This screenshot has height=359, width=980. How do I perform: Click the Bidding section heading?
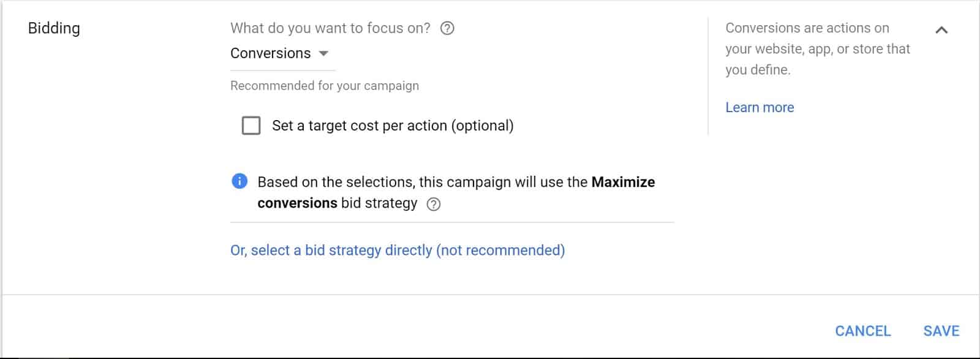[x=54, y=28]
